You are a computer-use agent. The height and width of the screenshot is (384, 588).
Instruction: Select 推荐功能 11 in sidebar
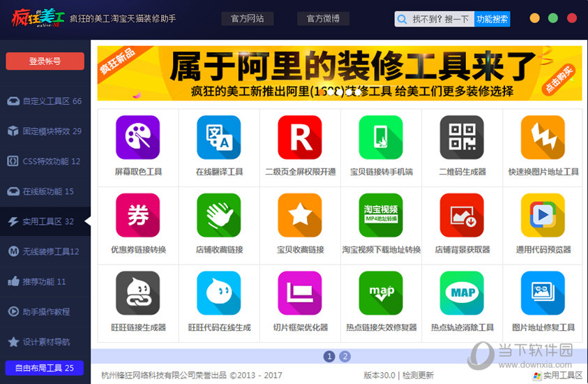[x=45, y=281]
